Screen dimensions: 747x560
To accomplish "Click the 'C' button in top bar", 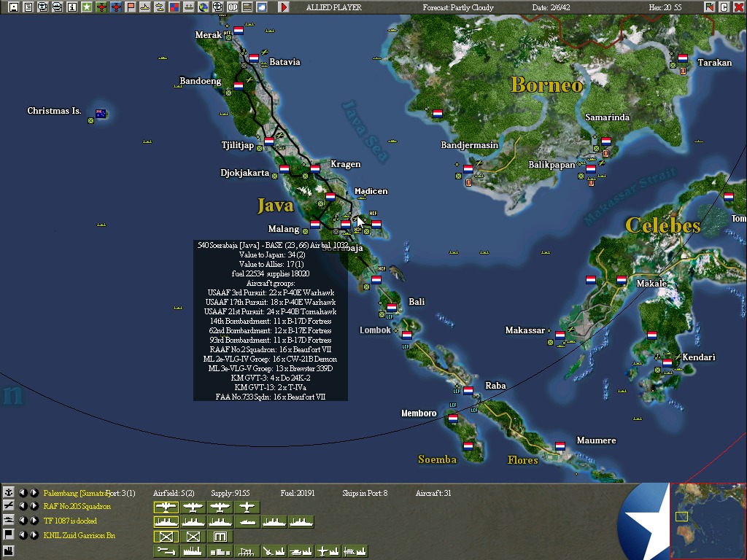I will (724, 7).
